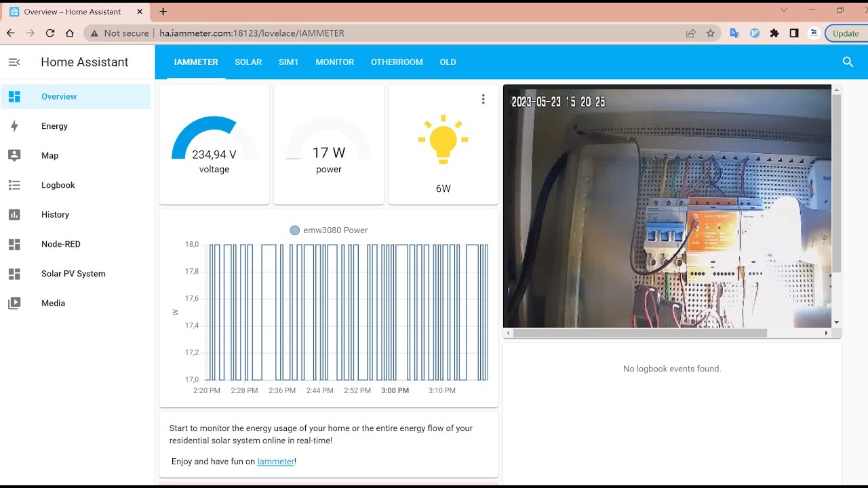Close the Overview – Home Assistant tab
This screenshot has width=868, height=488.
tap(140, 12)
